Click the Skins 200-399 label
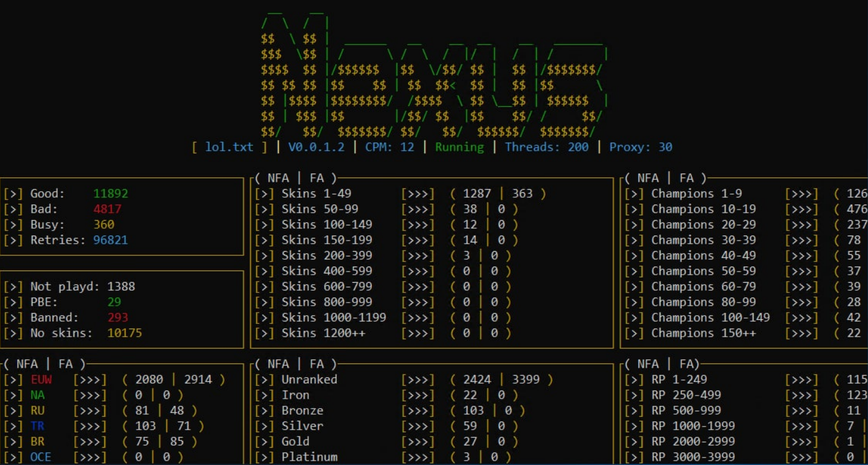 (x=327, y=255)
